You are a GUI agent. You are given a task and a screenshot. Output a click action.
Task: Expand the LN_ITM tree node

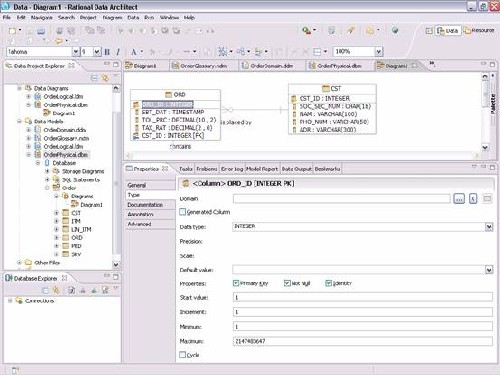[56, 229]
